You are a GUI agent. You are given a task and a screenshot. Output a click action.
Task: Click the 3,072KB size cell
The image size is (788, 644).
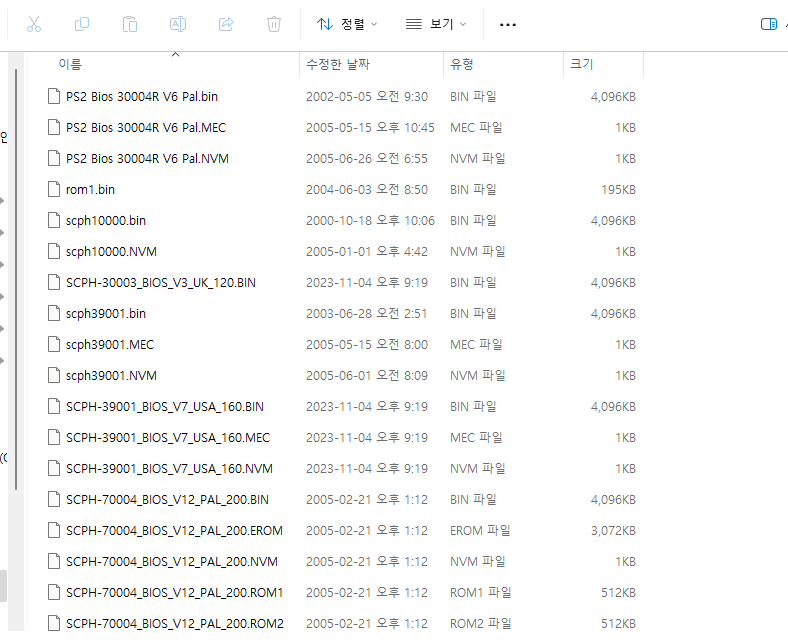(x=613, y=530)
